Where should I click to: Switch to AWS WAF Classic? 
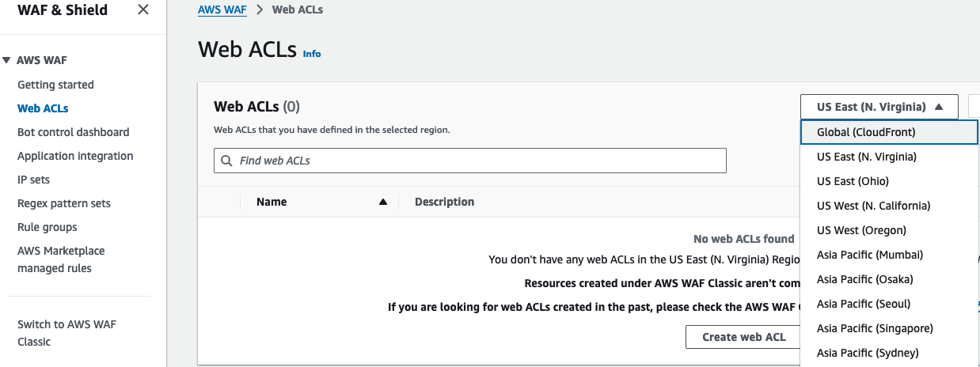point(66,333)
